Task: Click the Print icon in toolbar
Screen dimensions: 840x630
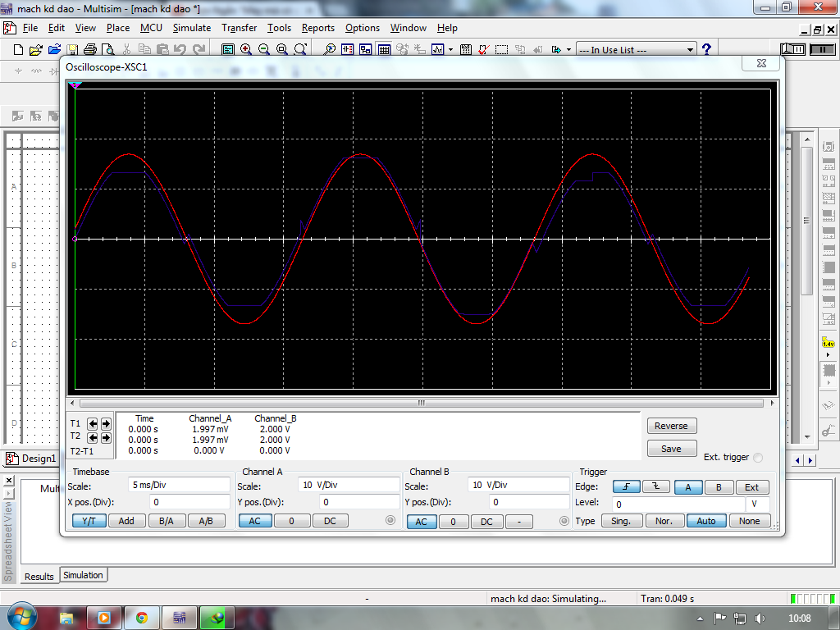Action: pos(90,50)
